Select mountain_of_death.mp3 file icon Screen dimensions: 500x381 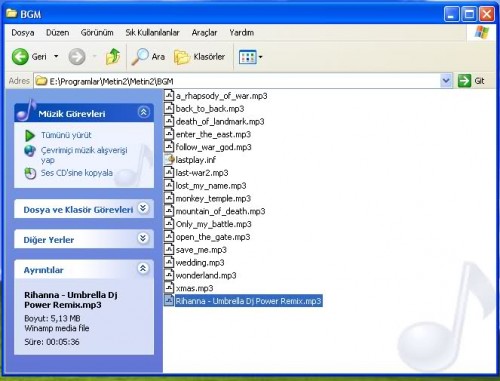[169, 211]
